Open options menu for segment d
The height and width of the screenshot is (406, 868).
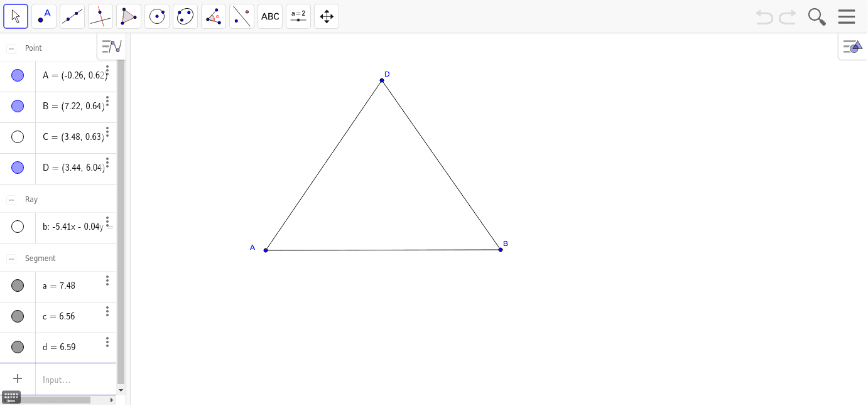click(107, 341)
